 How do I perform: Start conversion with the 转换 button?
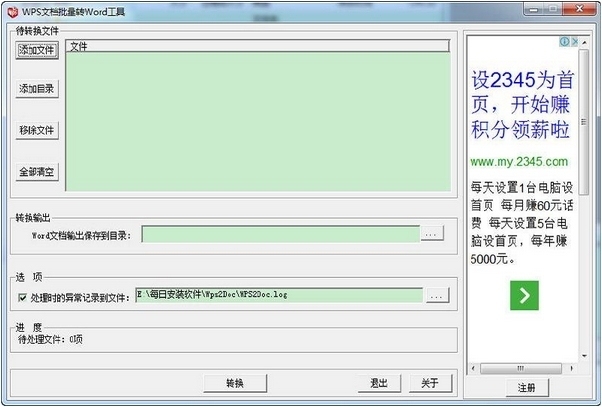point(235,383)
